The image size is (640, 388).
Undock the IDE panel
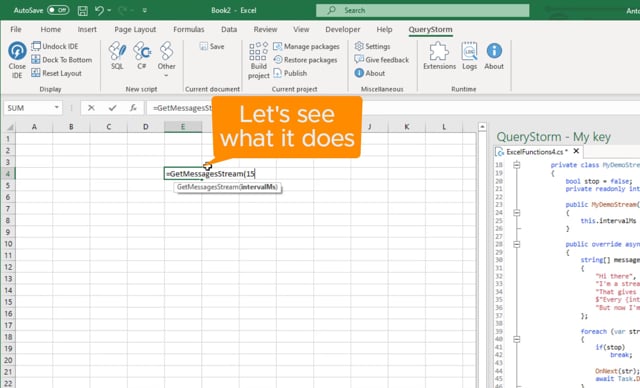coord(55,46)
